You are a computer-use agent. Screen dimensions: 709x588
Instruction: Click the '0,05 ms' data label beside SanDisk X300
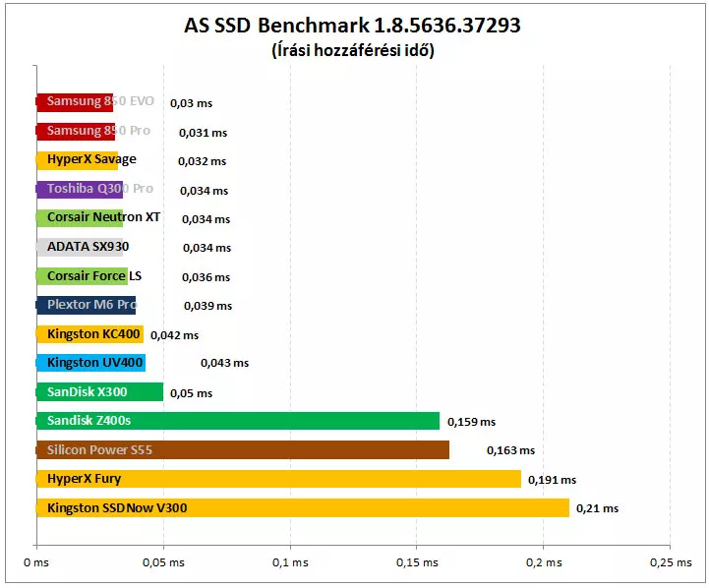[x=192, y=393]
